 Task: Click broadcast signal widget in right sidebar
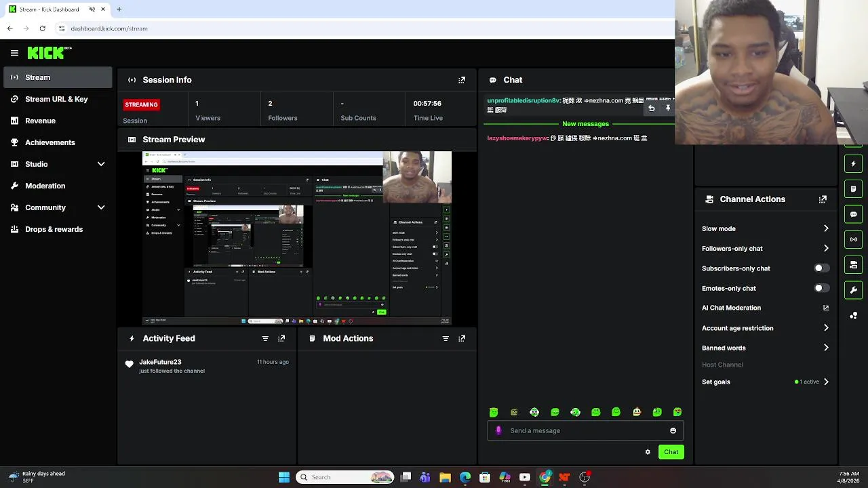[853, 239]
